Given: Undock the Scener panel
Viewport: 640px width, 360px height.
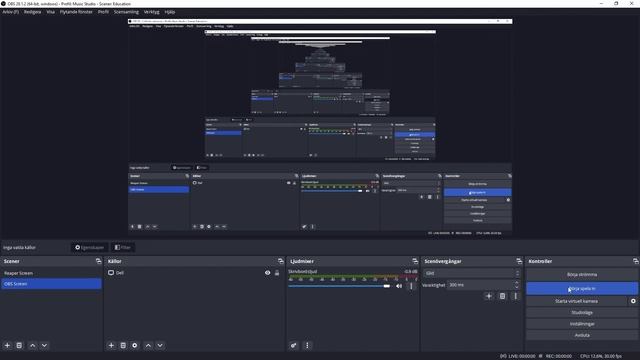Looking at the screenshot, I should pyautogui.click(x=98, y=261).
